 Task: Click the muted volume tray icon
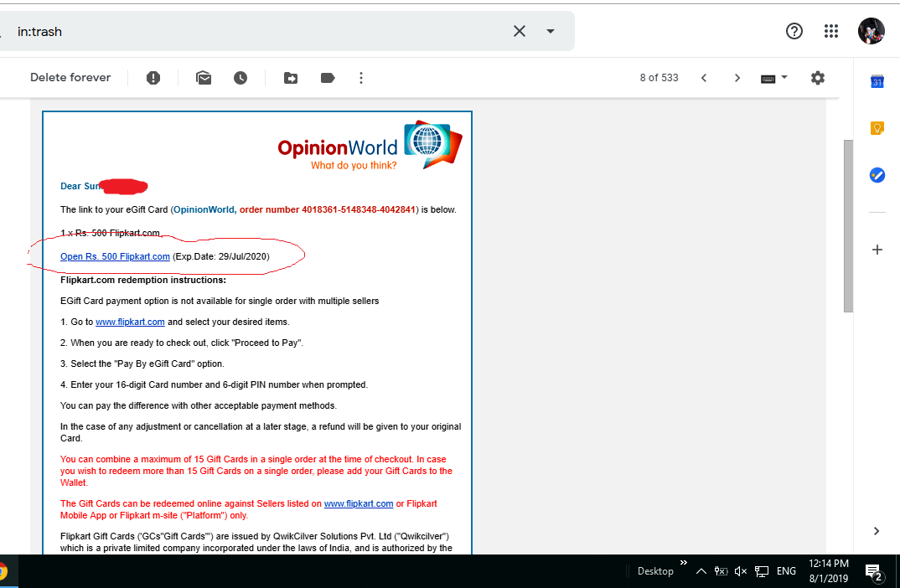click(x=741, y=570)
